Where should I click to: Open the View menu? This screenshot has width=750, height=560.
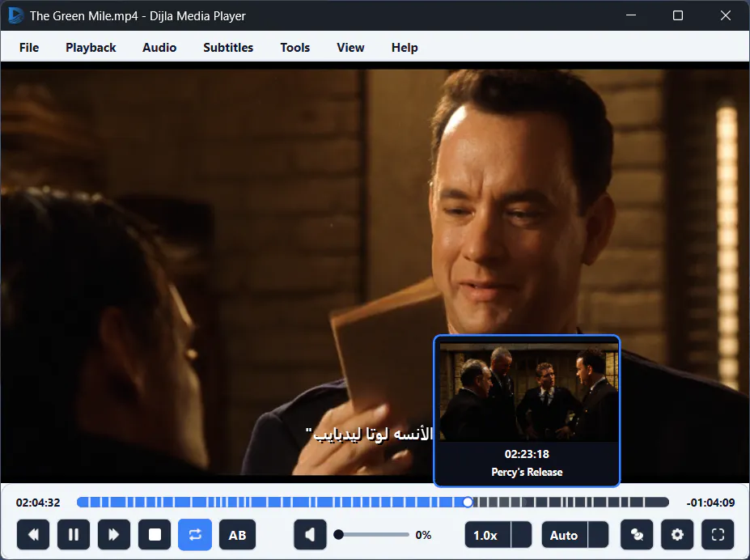350,48
